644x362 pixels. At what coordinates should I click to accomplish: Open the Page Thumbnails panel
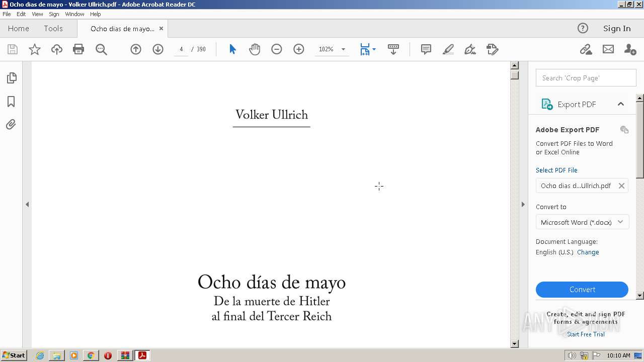pos(11,78)
